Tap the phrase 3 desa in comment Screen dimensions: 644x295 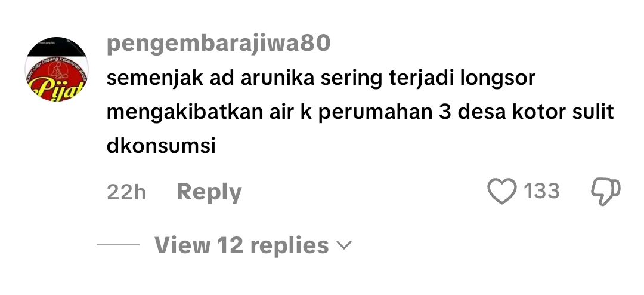click(x=472, y=112)
